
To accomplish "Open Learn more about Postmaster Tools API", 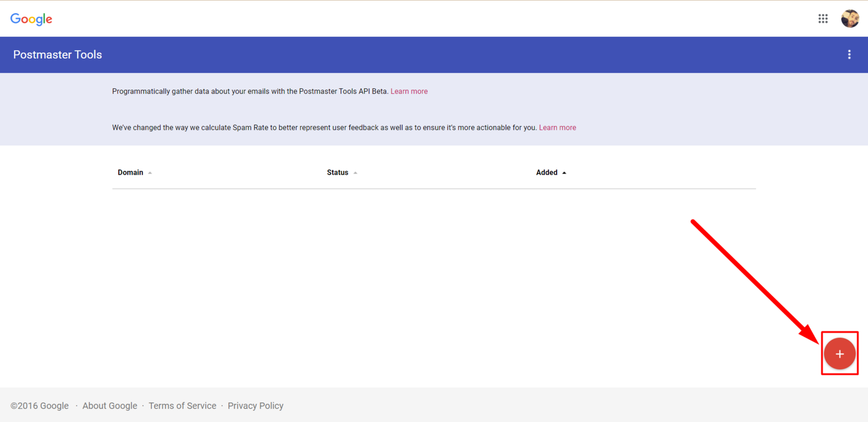I will pyautogui.click(x=409, y=91).
